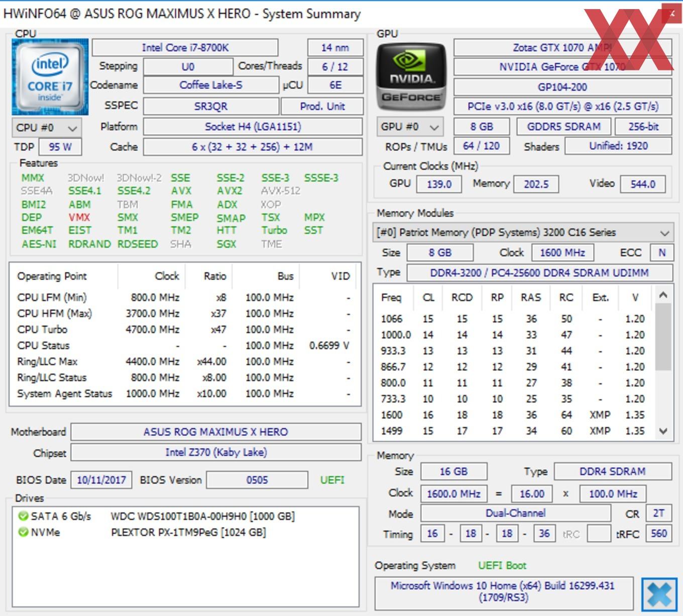The width and height of the screenshot is (683, 616).
Task: Click the GPU memory size 8 GB
Action: (481, 127)
